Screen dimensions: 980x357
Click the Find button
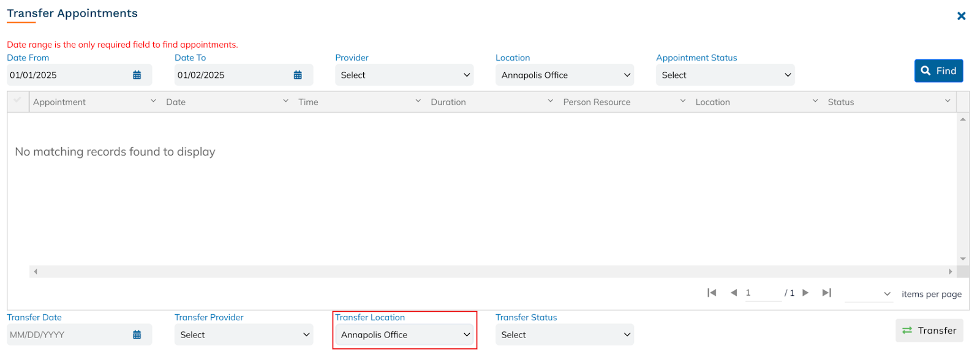938,70
